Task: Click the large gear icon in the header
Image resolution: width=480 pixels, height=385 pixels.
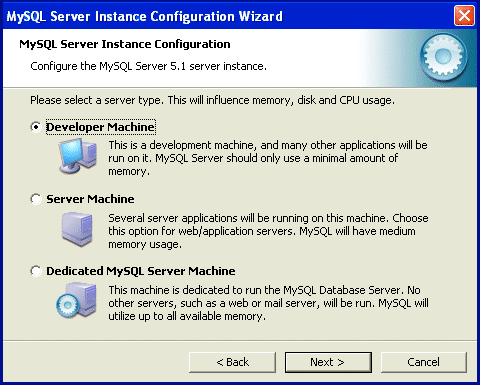Action: coord(443,56)
